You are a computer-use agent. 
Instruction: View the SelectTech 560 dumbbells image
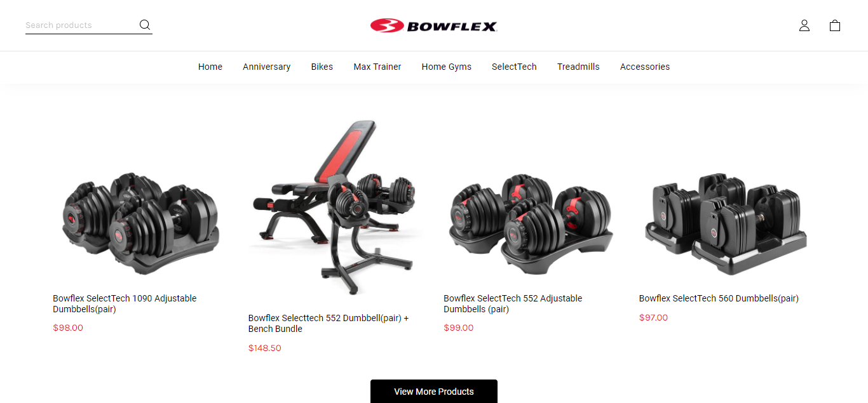(x=726, y=223)
